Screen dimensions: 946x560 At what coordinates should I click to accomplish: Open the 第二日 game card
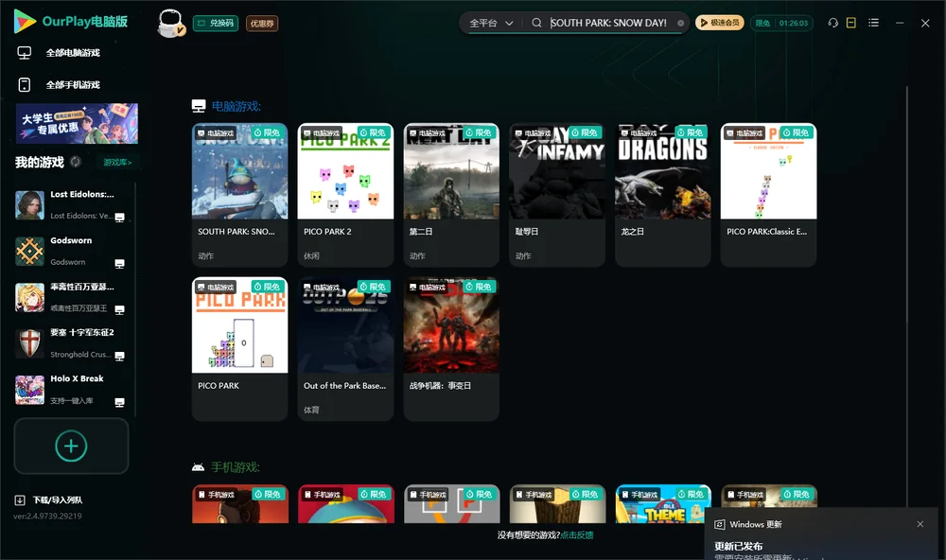pyautogui.click(x=451, y=195)
